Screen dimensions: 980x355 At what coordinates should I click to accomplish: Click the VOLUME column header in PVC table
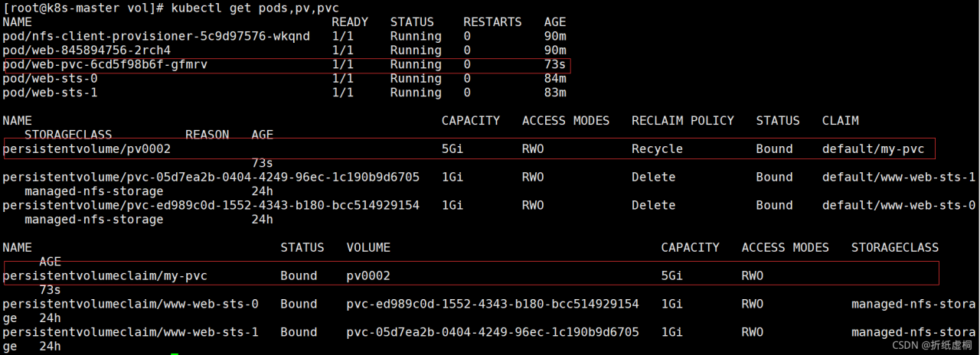(368, 247)
